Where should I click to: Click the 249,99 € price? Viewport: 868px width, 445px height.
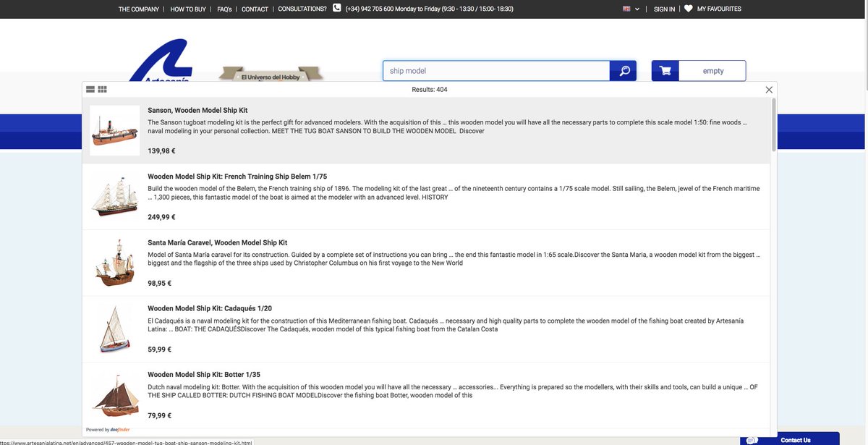[161, 217]
